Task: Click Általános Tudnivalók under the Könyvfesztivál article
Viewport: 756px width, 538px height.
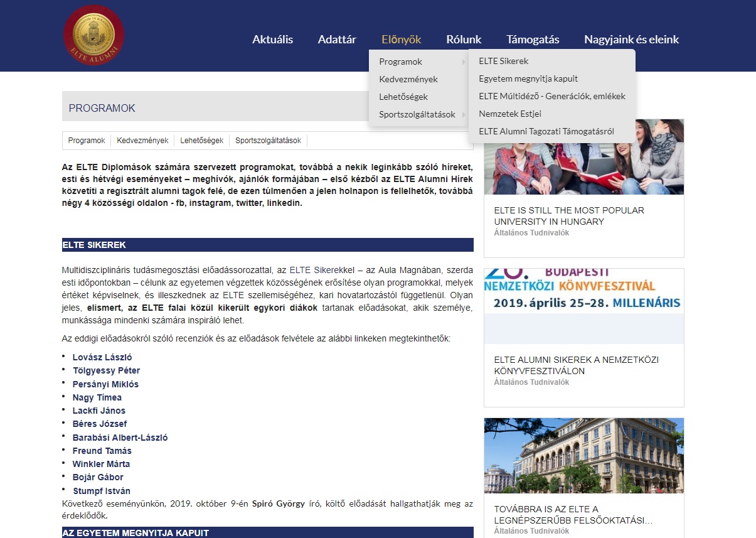Action: click(531, 382)
